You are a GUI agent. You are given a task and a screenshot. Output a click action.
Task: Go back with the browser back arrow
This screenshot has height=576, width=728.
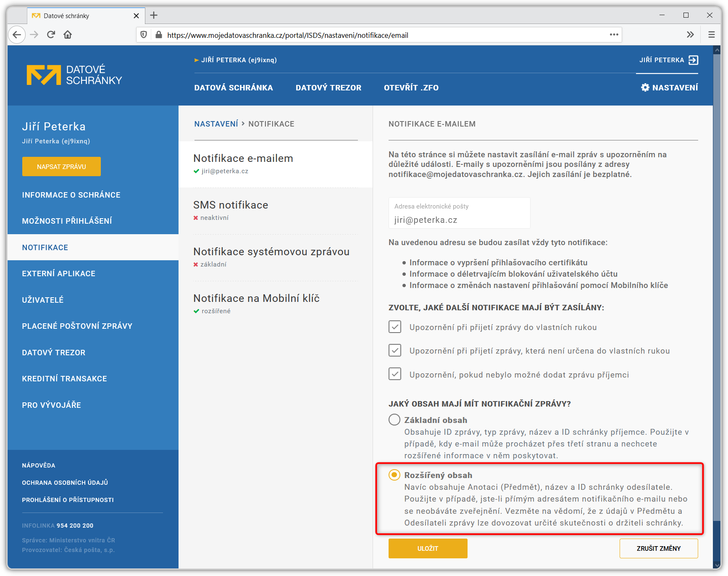(17, 34)
